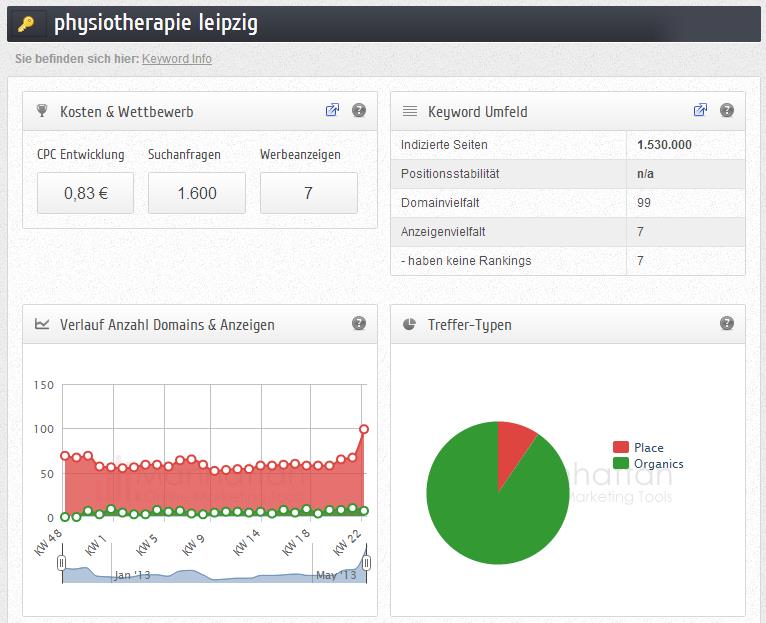Click the Suchanfragen label
The height and width of the screenshot is (623, 766).
click(184, 154)
